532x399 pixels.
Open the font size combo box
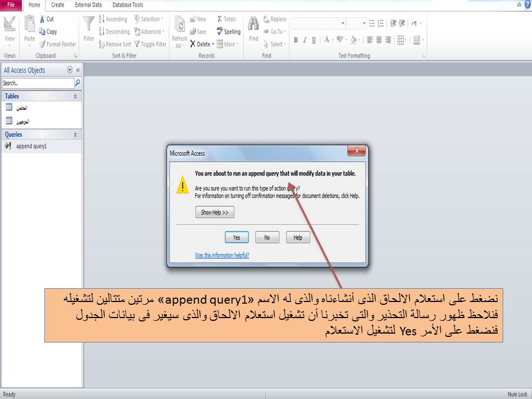tap(356, 23)
